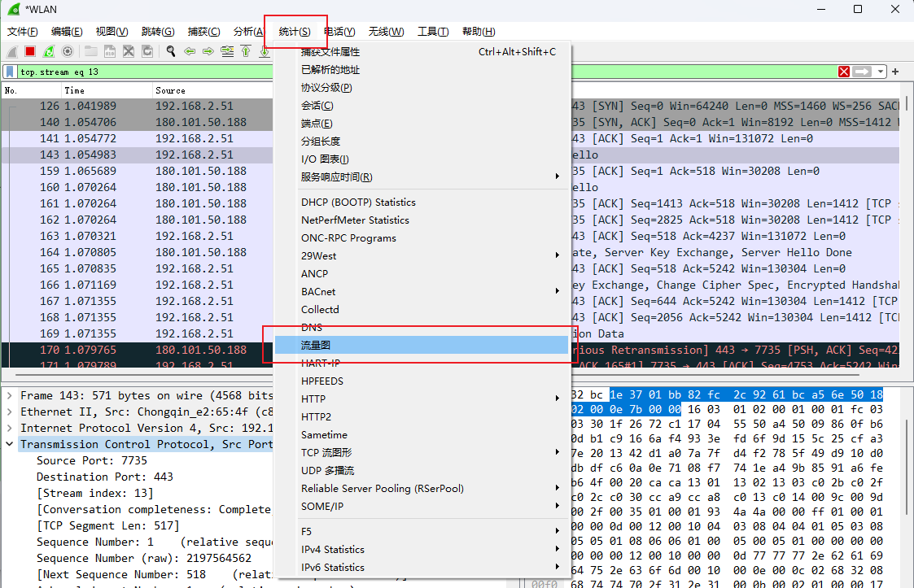Open find packet with the magnifier icon
Screen dimensions: 914x588
(171, 52)
